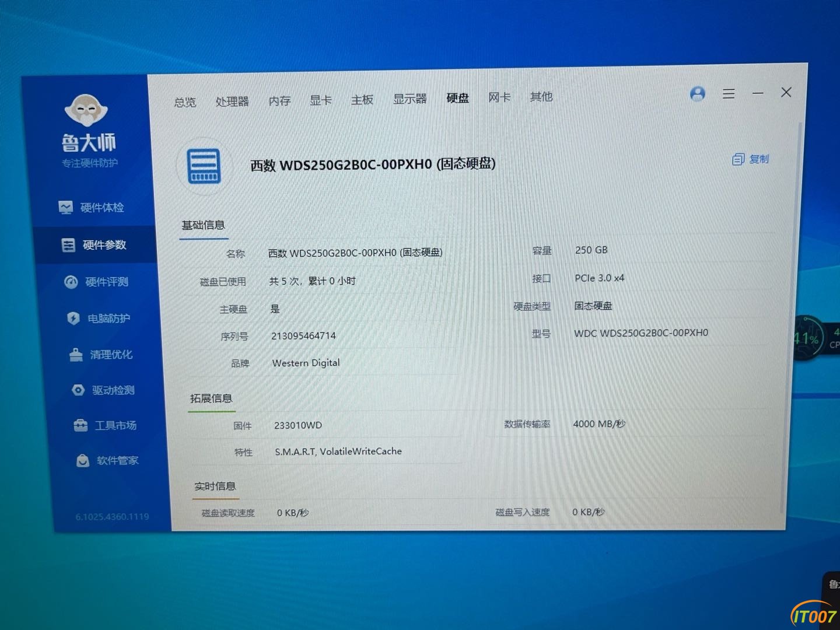
Task: Click the 电脑防护 shield icon
Action: [73, 318]
